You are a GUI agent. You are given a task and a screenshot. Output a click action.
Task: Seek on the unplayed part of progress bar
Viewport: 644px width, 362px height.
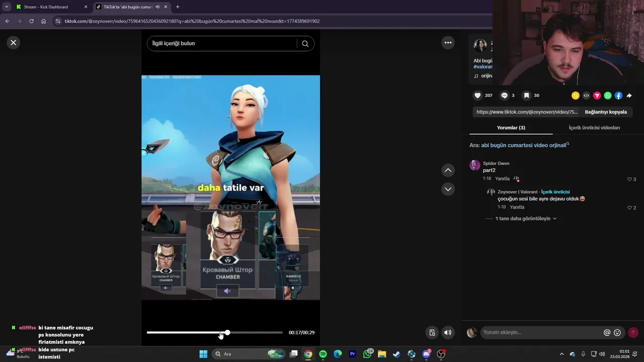pyautogui.click(x=257, y=332)
